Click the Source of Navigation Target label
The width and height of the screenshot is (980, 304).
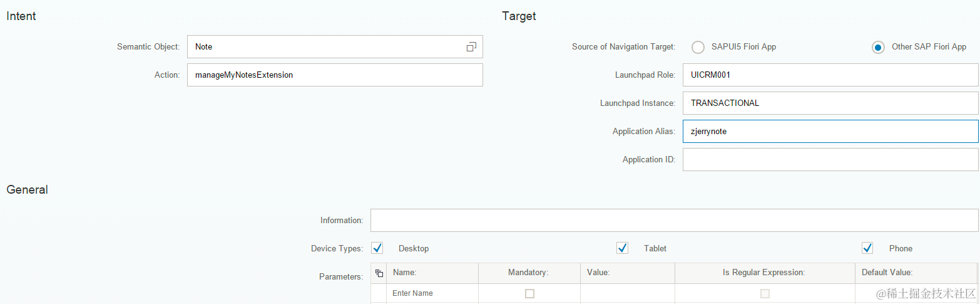[x=623, y=47]
